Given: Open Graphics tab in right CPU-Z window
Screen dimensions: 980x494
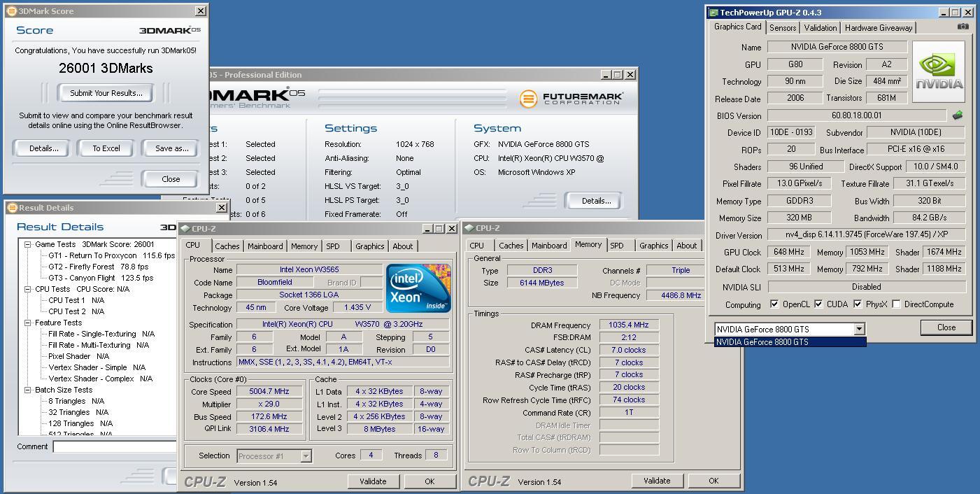Looking at the screenshot, I should click(653, 246).
